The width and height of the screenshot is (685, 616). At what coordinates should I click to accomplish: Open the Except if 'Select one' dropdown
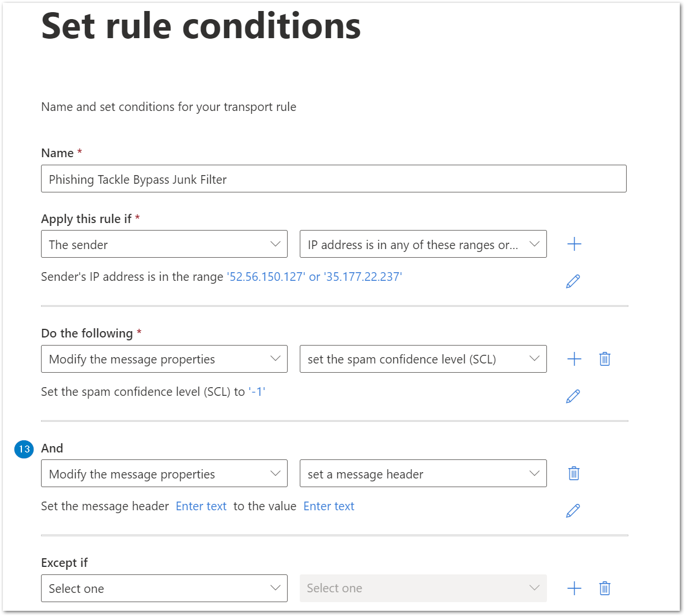point(164,588)
